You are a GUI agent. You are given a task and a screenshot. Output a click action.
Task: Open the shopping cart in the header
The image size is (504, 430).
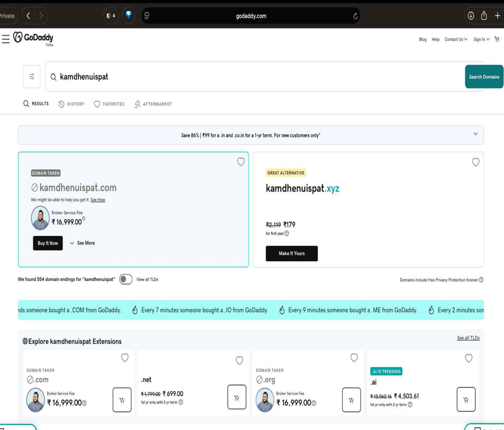click(x=497, y=39)
